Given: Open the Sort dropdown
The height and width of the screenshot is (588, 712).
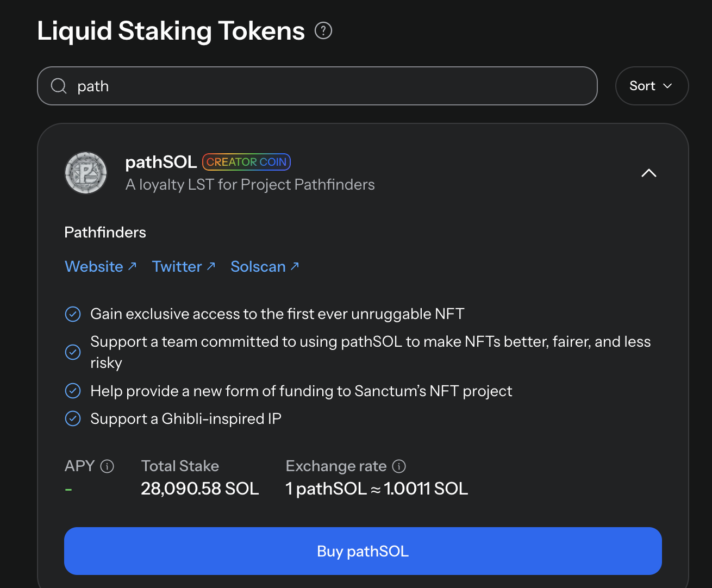Looking at the screenshot, I should pyautogui.click(x=651, y=86).
